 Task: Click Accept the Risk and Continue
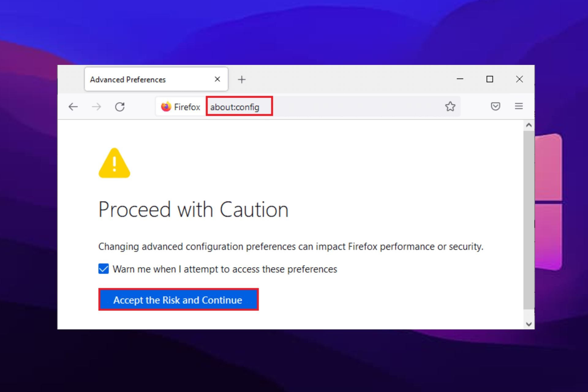[x=179, y=300]
